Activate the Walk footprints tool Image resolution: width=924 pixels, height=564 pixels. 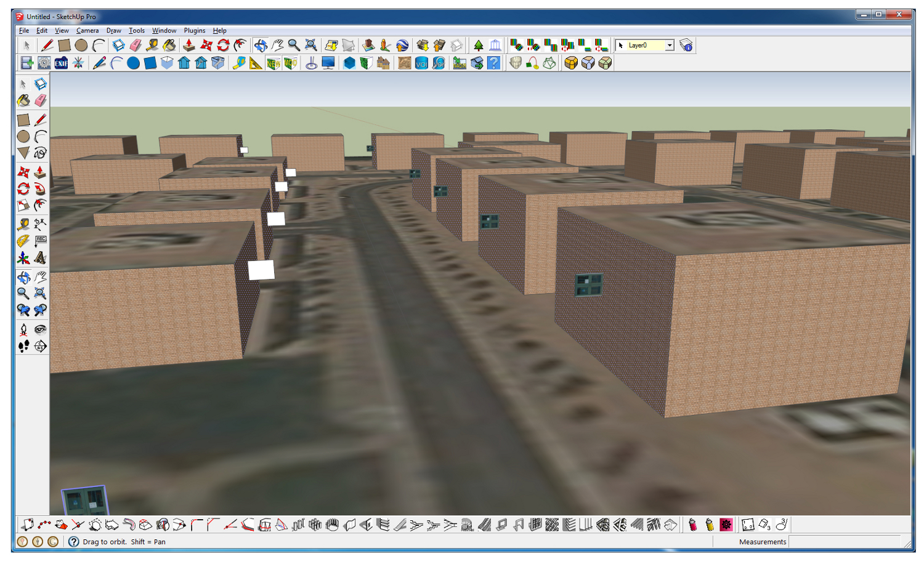(23, 346)
